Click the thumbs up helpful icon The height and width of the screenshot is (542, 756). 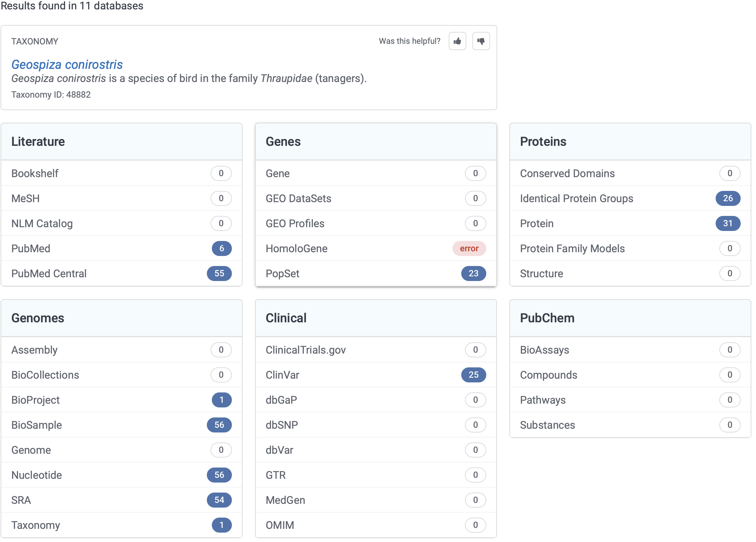(x=457, y=41)
